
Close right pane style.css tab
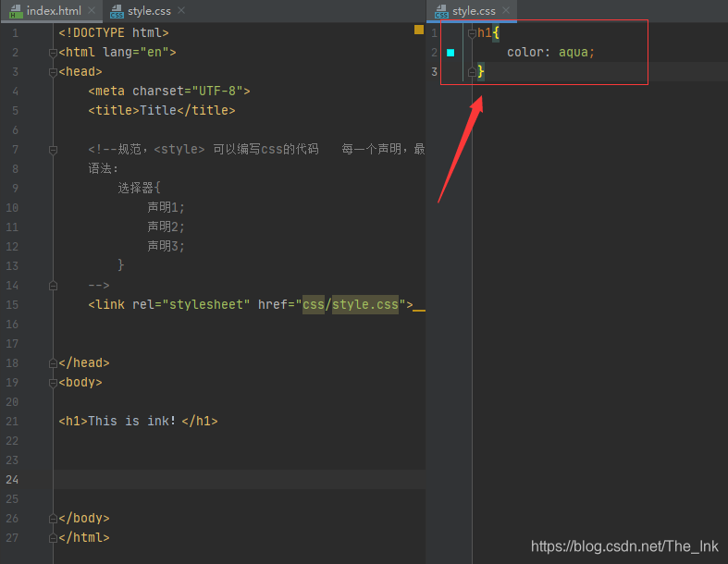[506, 10]
